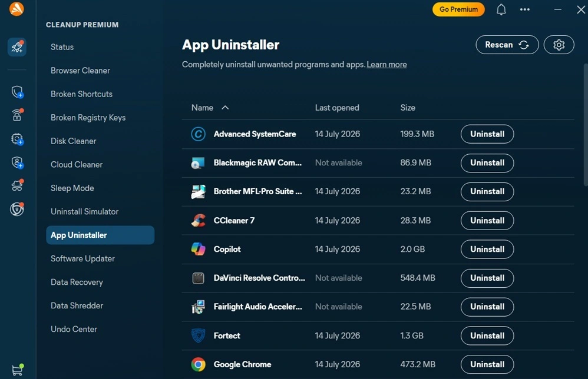The width and height of the screenshot is (588, 379).
Task: Open the Cleanup rocket sidebar icon
Action: (17, 47)
